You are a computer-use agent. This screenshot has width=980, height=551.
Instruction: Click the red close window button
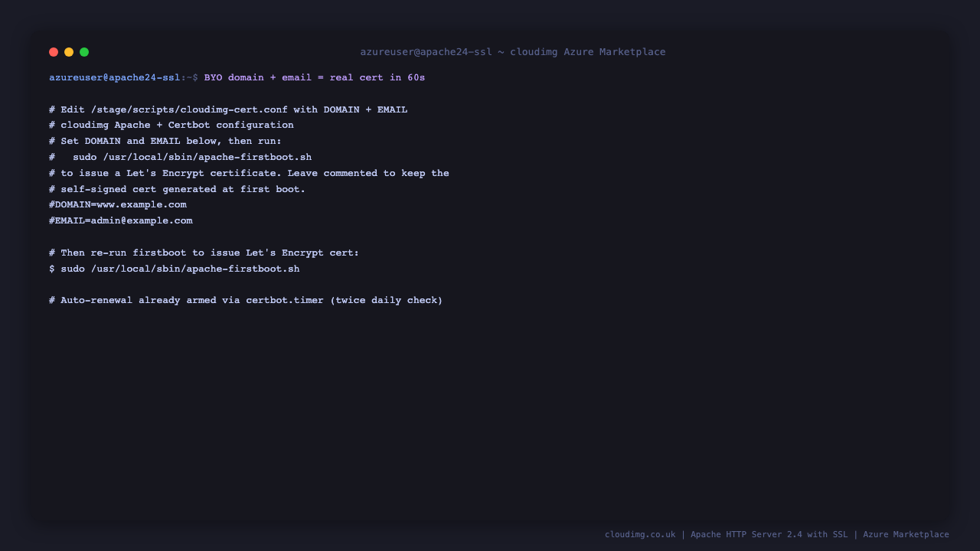tap(54, 52)
